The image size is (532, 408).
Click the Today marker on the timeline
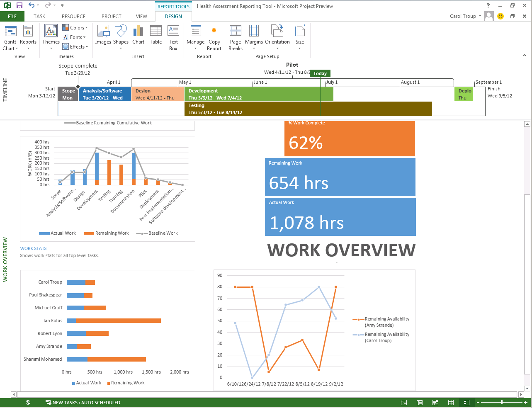320,73
